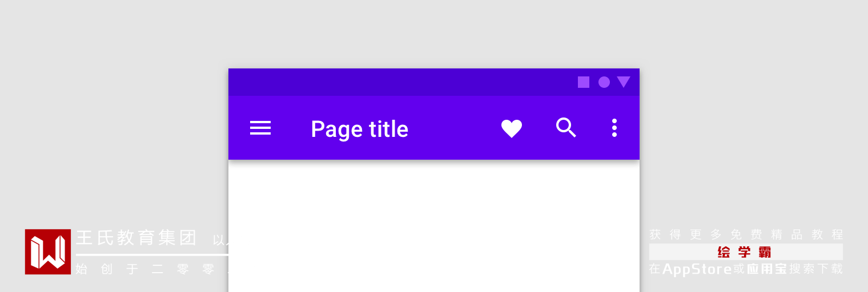
Task: Open the three-dot overflow menu
Action: pyautogui.click(x=614, y=128)
